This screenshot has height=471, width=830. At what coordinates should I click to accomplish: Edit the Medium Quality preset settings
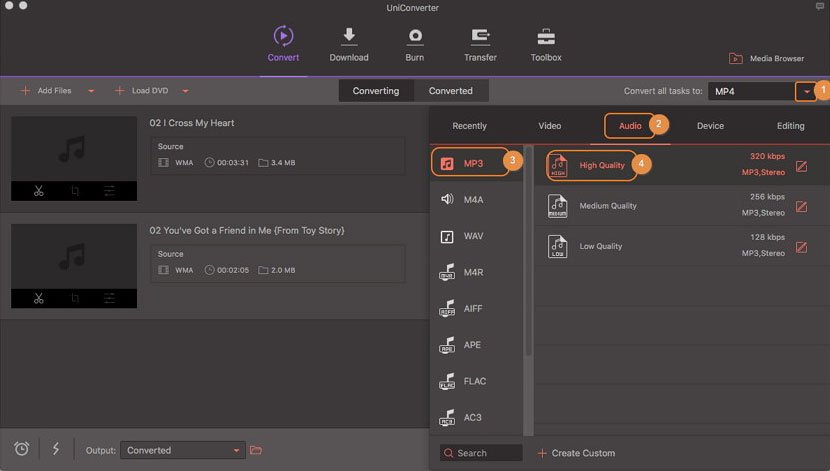[801, 206]
